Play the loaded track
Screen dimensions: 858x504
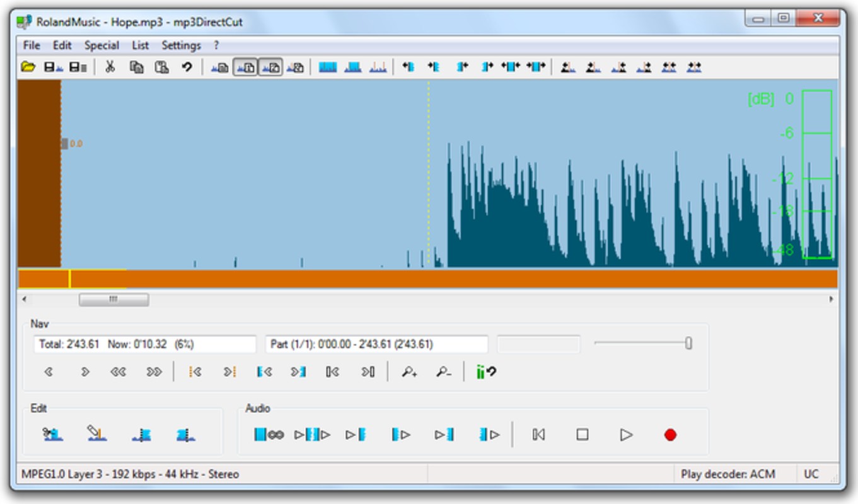625,433
